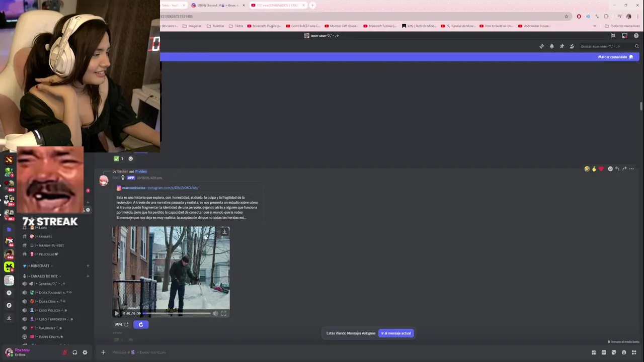644x362 pixels.
Task: Open the apps icon in the message bar
Action: (x=634, y=352)
